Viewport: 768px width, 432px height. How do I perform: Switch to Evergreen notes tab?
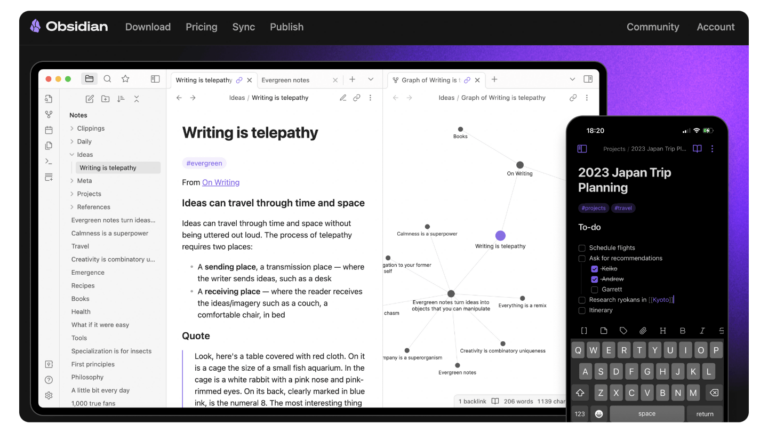(299, 80)
